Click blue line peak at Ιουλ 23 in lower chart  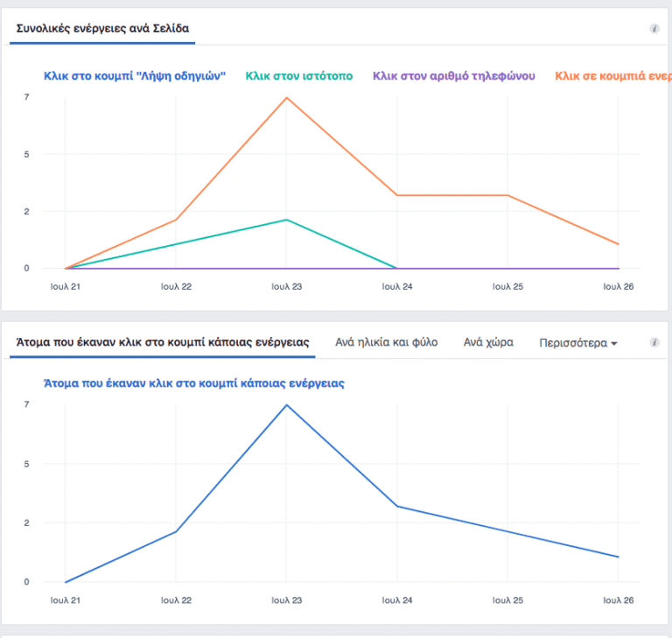(x=287, y=405)
